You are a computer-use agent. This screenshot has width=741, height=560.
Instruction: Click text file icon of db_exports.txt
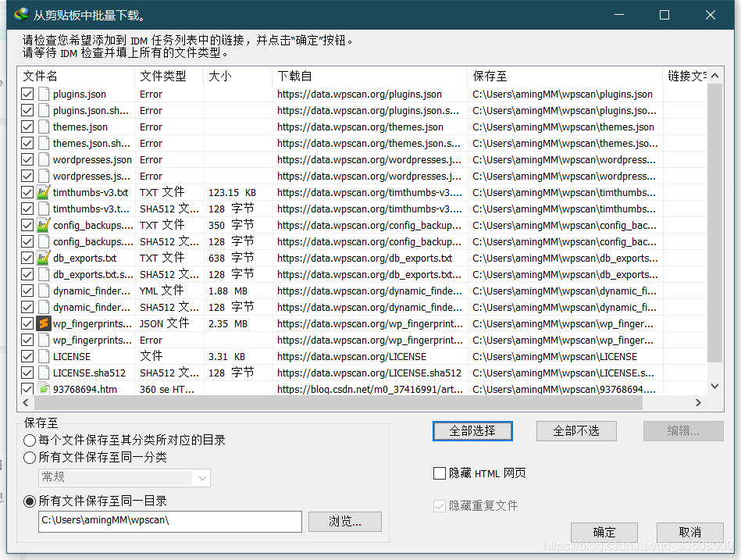tap(44, 258)
